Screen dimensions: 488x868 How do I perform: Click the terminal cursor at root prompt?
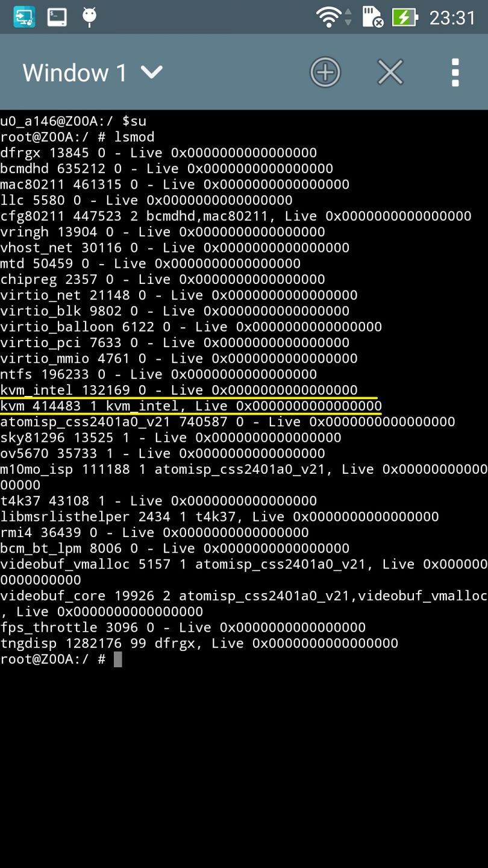pyautogui.click(x=117, y=659)
